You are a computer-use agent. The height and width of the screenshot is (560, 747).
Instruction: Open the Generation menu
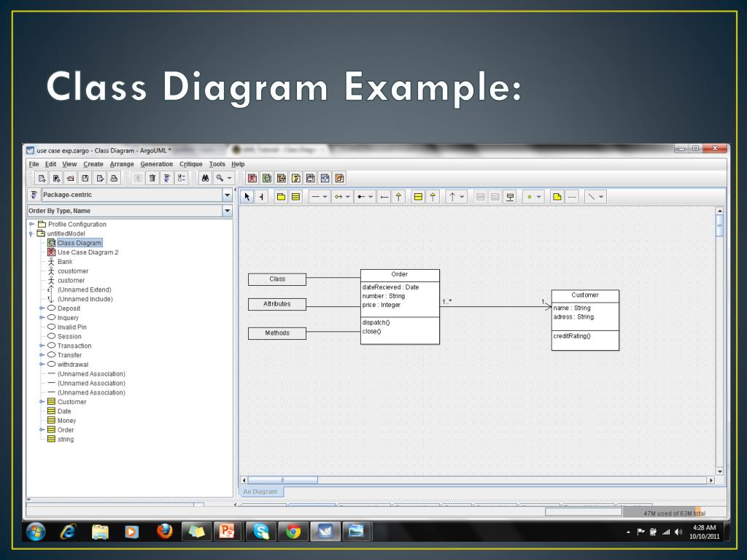(156, 164)
